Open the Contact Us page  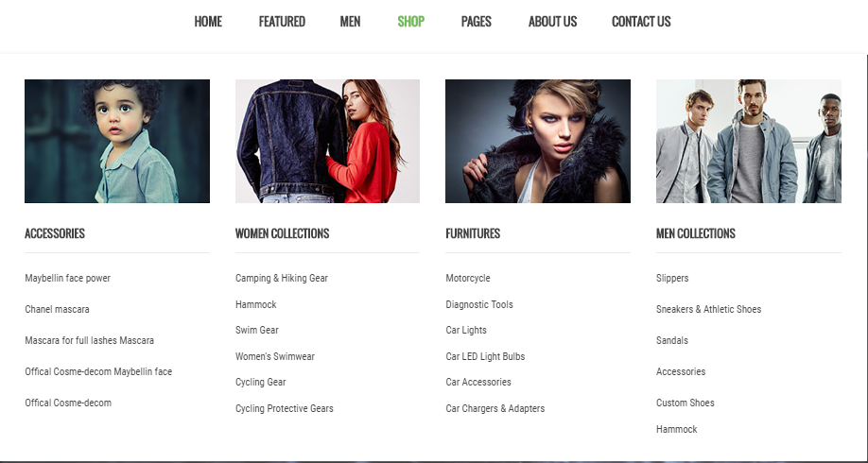point(641,22)
